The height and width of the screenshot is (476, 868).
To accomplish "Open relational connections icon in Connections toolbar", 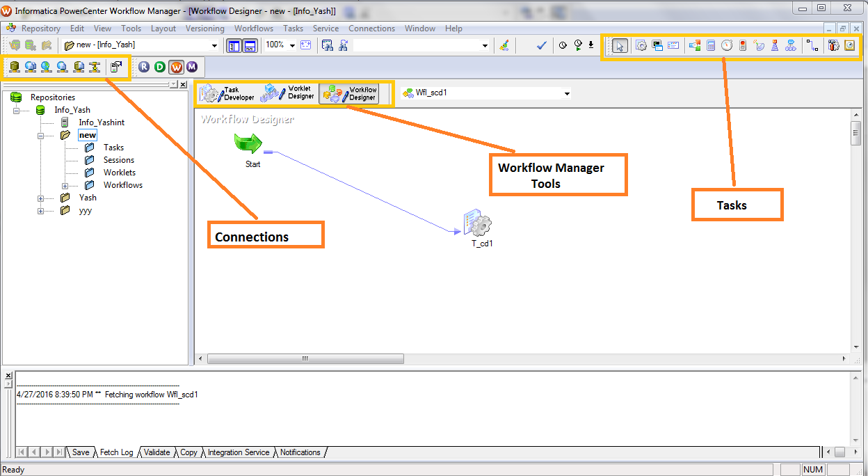I will [15, 67].
